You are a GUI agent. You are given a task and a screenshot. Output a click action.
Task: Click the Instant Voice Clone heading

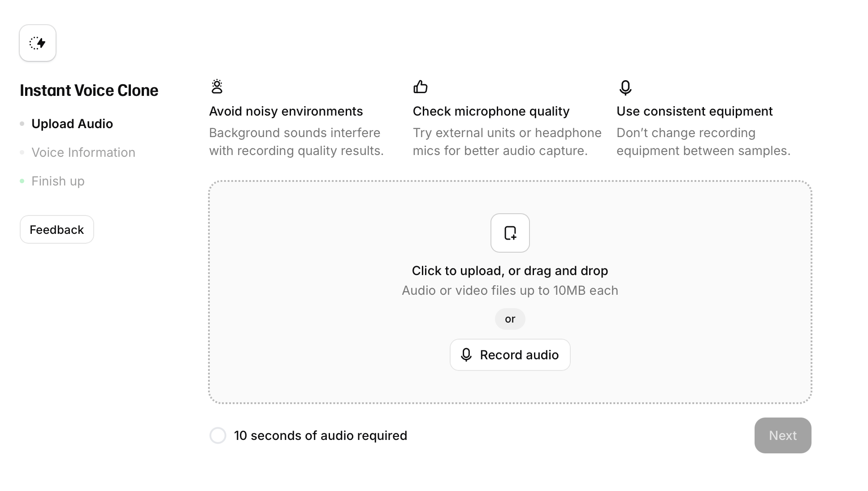[x=89, y=90]
